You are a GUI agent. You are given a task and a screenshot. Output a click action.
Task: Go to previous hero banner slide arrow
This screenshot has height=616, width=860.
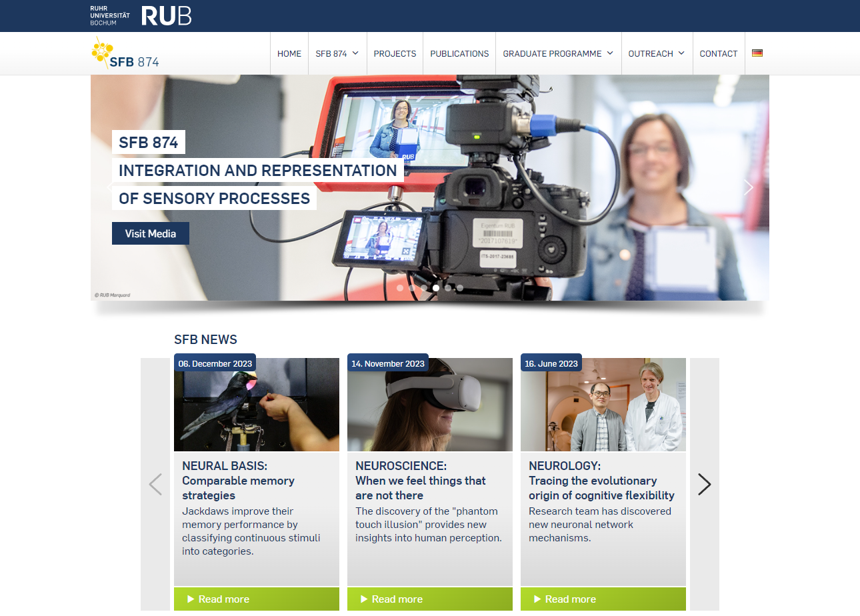[x=110, y=187]
